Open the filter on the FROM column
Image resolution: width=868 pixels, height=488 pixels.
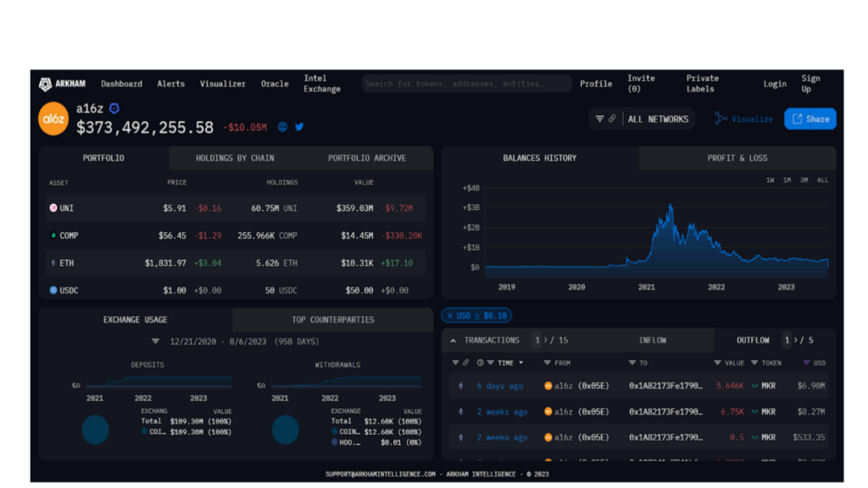(547, 363)
